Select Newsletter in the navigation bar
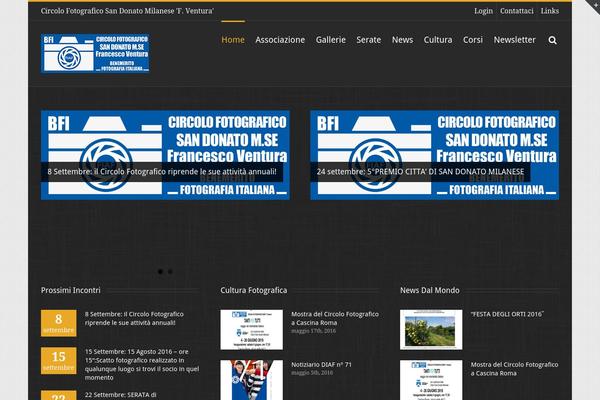Screen dimensions: 600x400 [515, 40]
